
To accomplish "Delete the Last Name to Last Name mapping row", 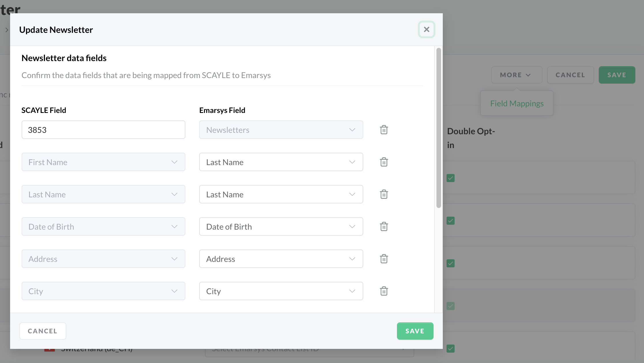I will (384, 194).
